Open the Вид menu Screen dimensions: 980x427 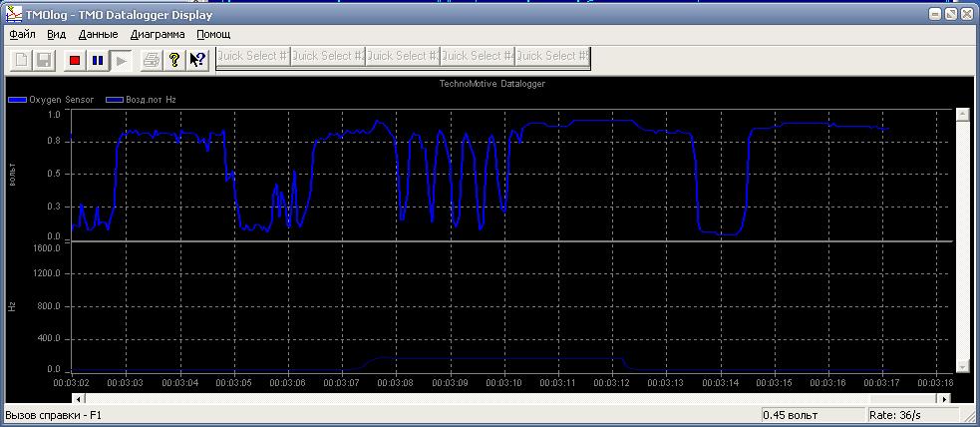[x=57, y=34]
